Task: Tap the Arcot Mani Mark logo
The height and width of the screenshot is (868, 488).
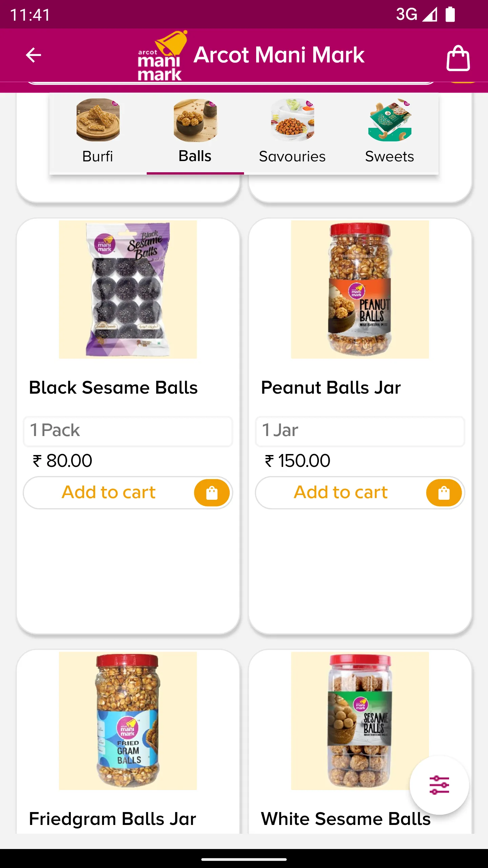Action: tap(163, 56)
